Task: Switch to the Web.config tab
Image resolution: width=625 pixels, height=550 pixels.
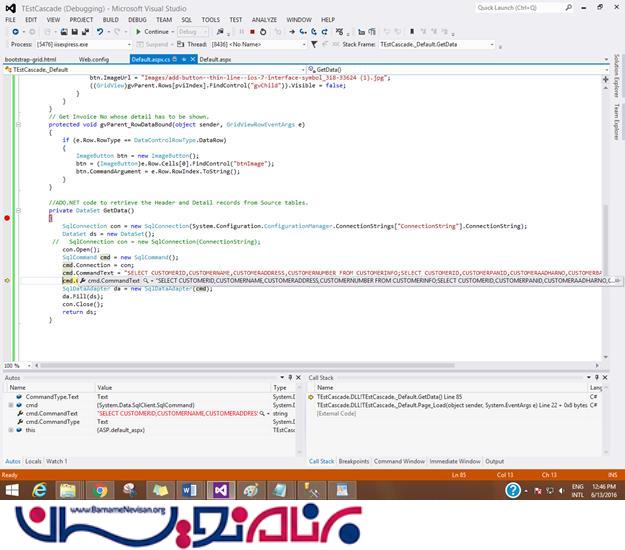Action: [x=93, y=60]
